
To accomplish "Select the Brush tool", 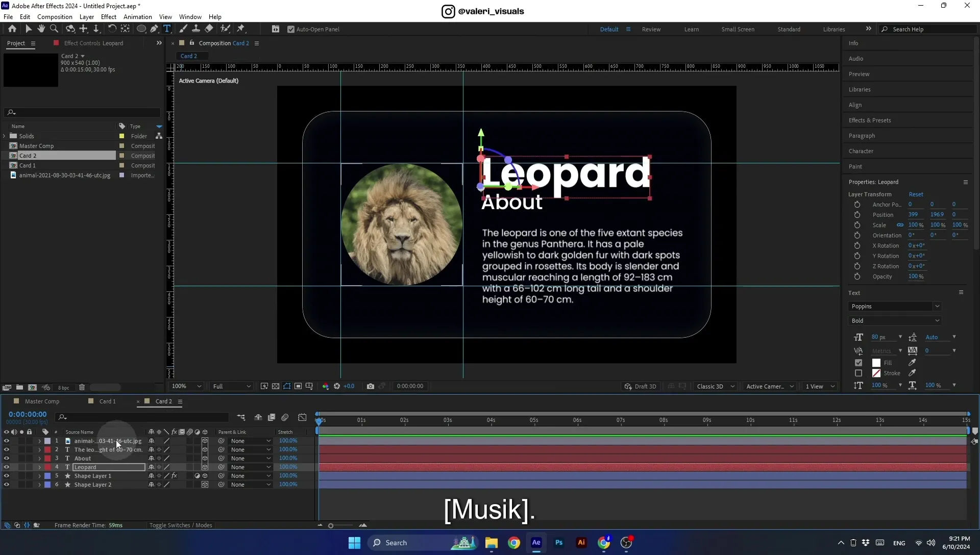I will pos(183,29).
